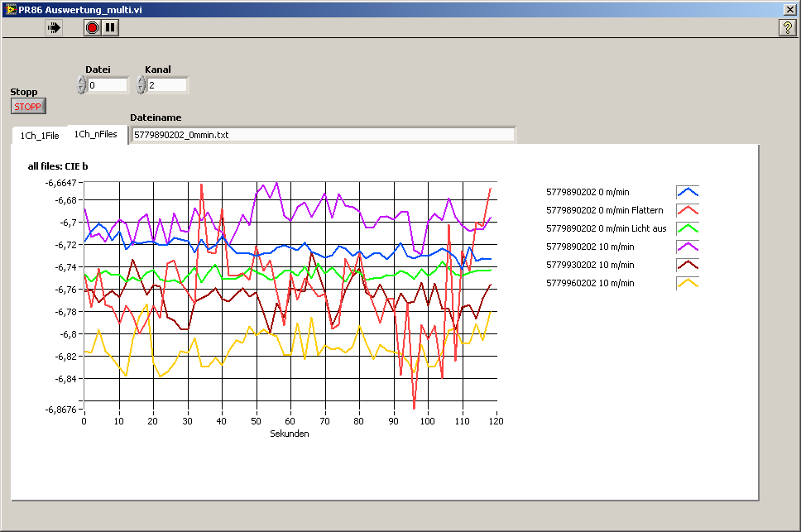This screenshot has width=801, height=532.
Task: Click the Sekunden x-axis label
Action: [x=289, y=434]
